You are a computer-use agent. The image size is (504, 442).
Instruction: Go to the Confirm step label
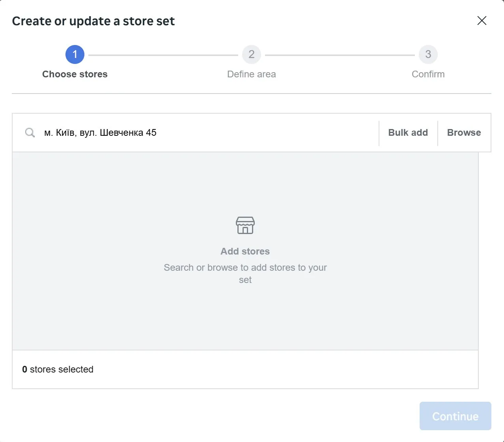428,74
